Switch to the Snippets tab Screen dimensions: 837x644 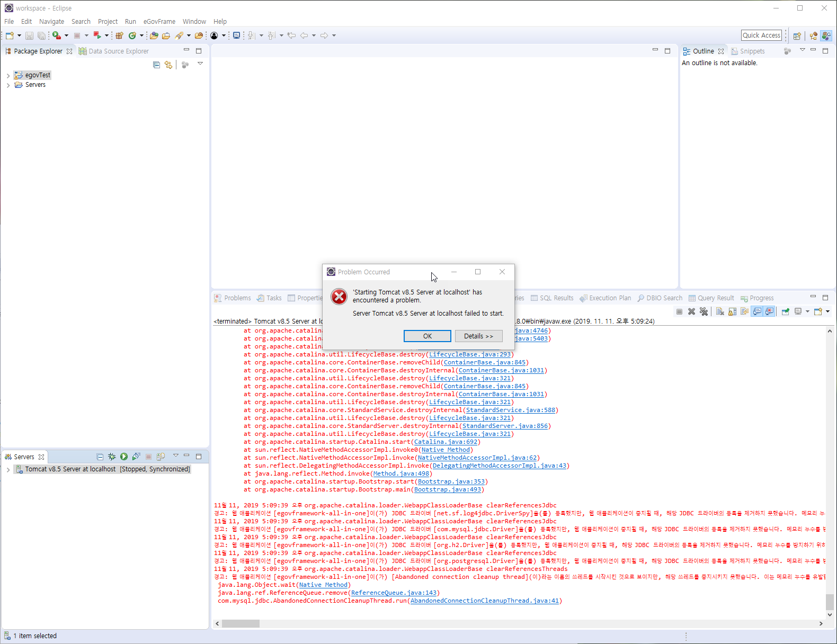747,51
